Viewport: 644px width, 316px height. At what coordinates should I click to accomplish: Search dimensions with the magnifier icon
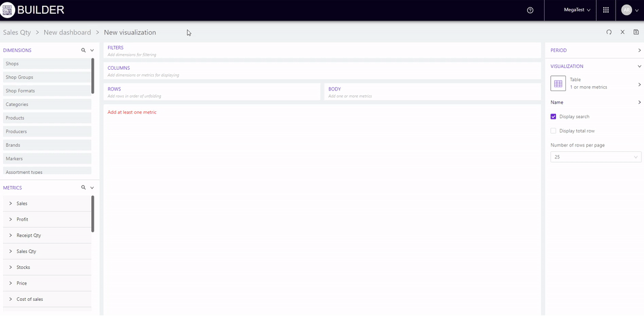point(83,50)
